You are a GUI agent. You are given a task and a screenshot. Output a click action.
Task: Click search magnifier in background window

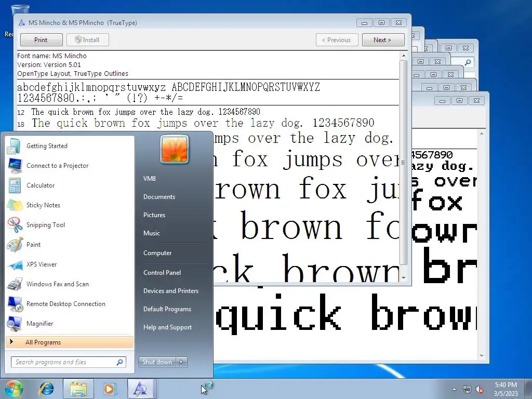point(468,62)
